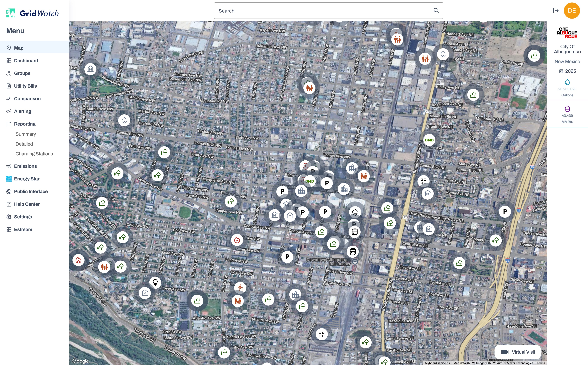Click the calendar icon next to 2025
This screenshot has height=365, width=588.
pos(561,71)
